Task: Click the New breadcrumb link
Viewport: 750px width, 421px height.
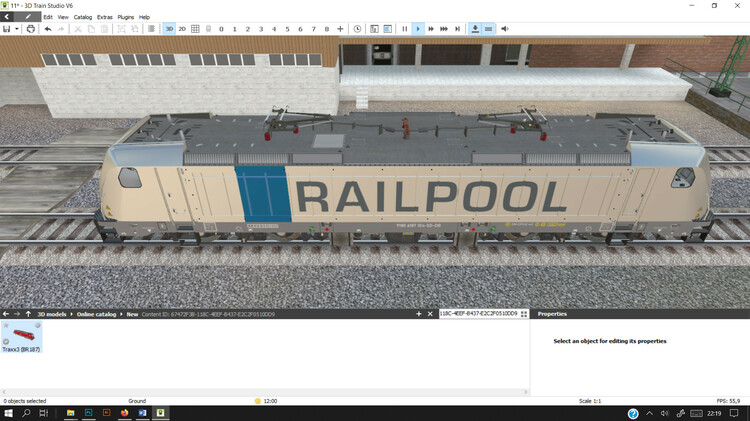Action: click(132, 314)
